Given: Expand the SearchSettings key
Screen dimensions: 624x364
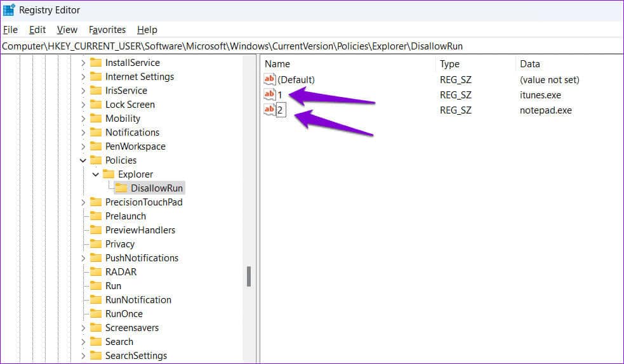Looking at the screenshot, I should [83, 356].
